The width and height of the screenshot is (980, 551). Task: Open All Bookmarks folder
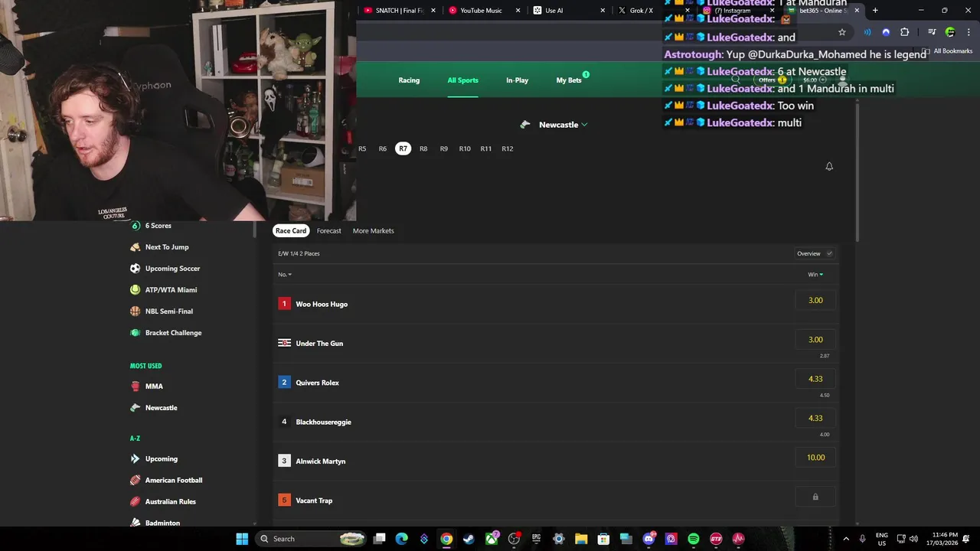tap(948, 51)
